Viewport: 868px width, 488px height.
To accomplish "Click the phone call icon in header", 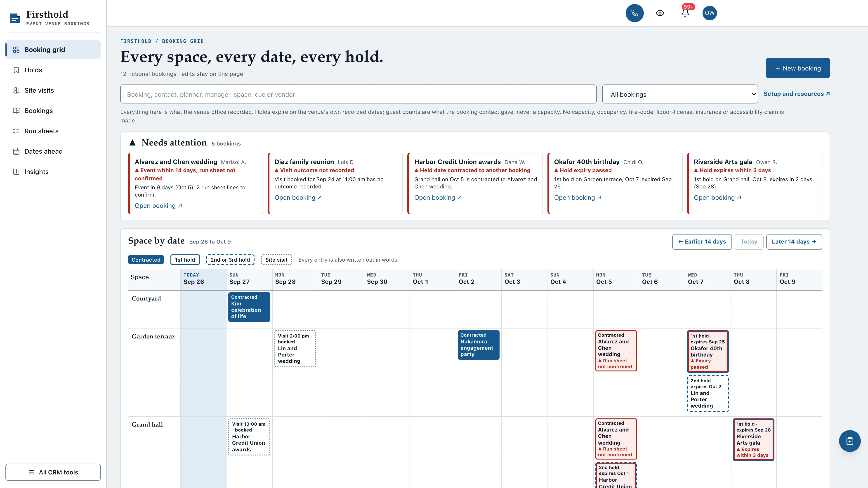I will point(634,13).
